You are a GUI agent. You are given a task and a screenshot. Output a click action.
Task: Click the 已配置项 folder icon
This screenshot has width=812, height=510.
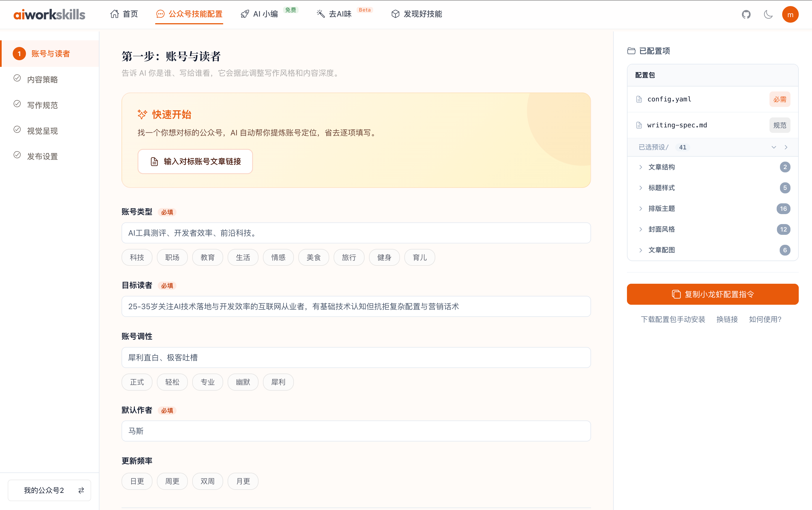pyautogui.click(x=631, y=51)
